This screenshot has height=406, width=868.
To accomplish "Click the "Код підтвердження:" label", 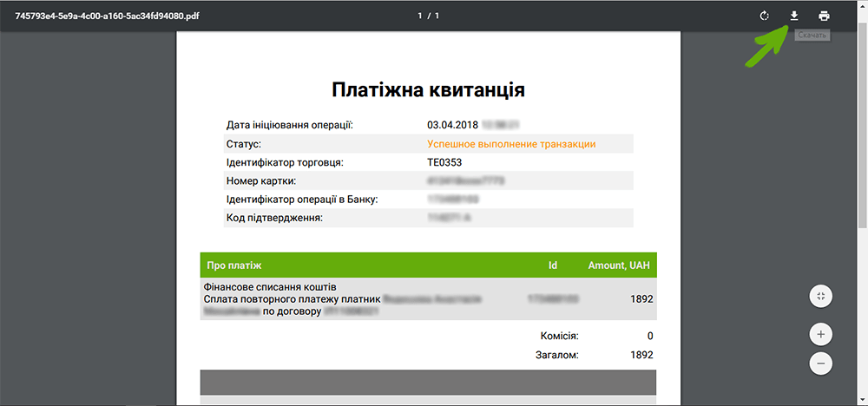I will pyautogui.click(x=274, y=218).
